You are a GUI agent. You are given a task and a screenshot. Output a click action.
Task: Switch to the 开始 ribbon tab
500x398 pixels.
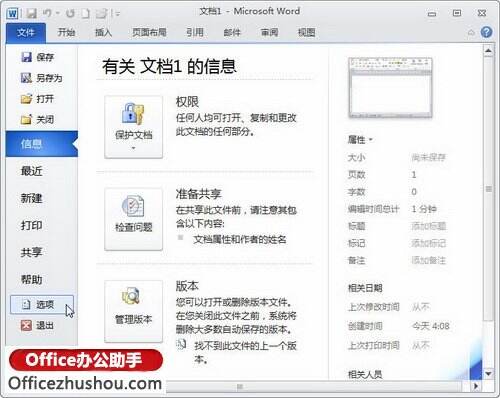(x=66, y=32)
